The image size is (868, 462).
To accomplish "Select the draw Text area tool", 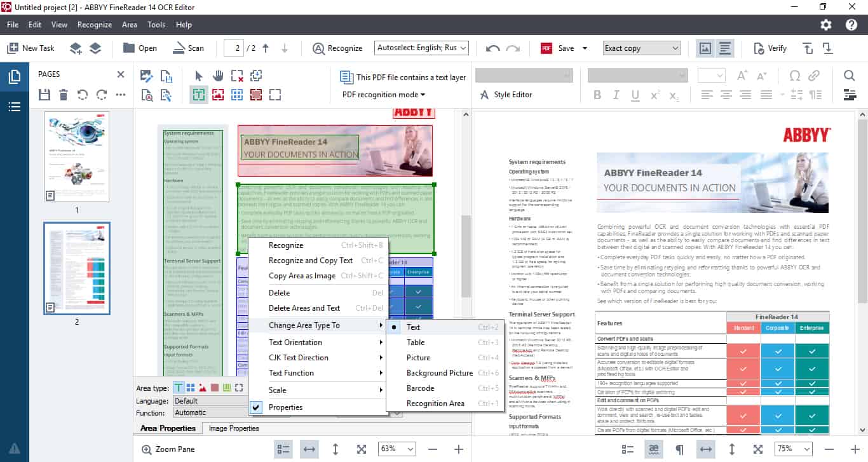I will point(199,95).
